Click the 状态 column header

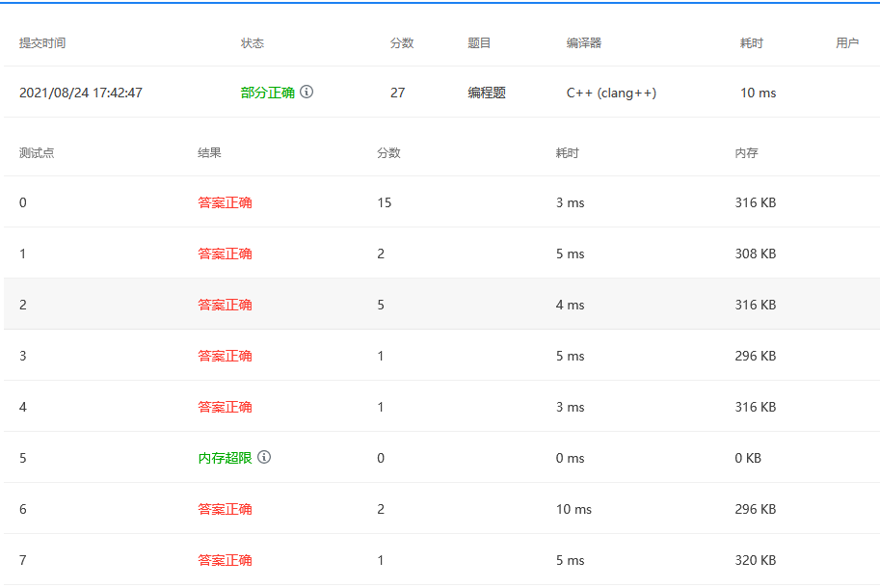[x=252, y=43]
